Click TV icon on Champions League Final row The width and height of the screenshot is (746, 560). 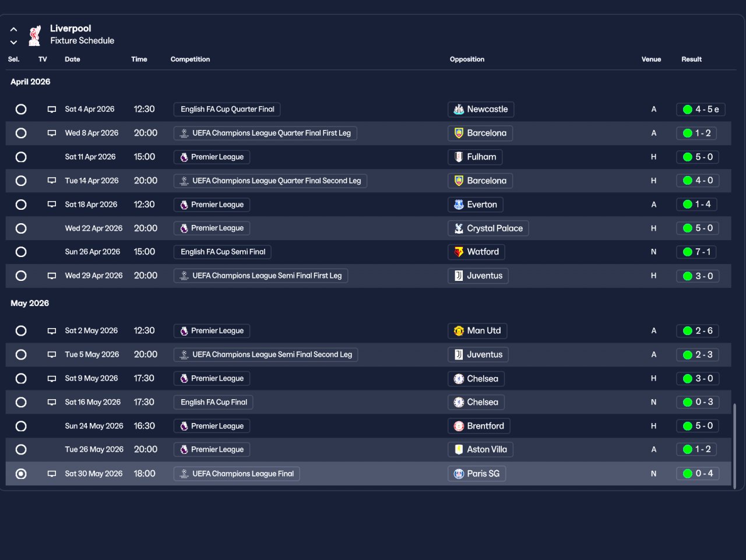coord(52,474)
